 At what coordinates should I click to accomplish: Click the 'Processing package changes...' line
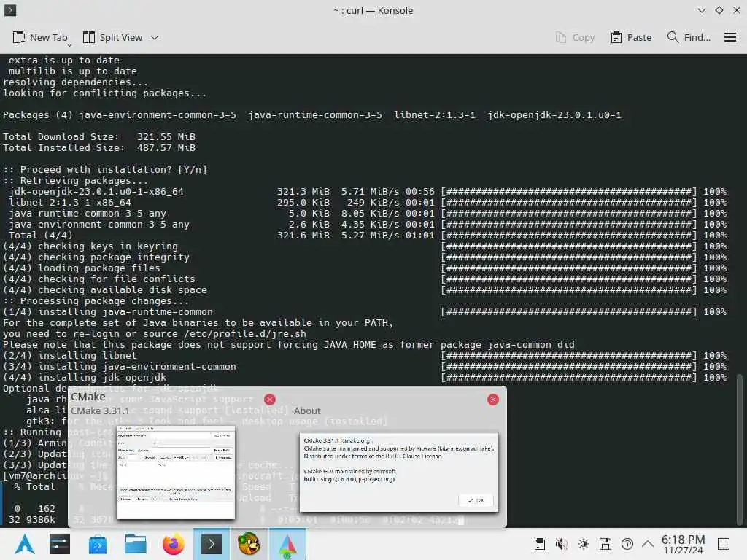pos(96,301)
